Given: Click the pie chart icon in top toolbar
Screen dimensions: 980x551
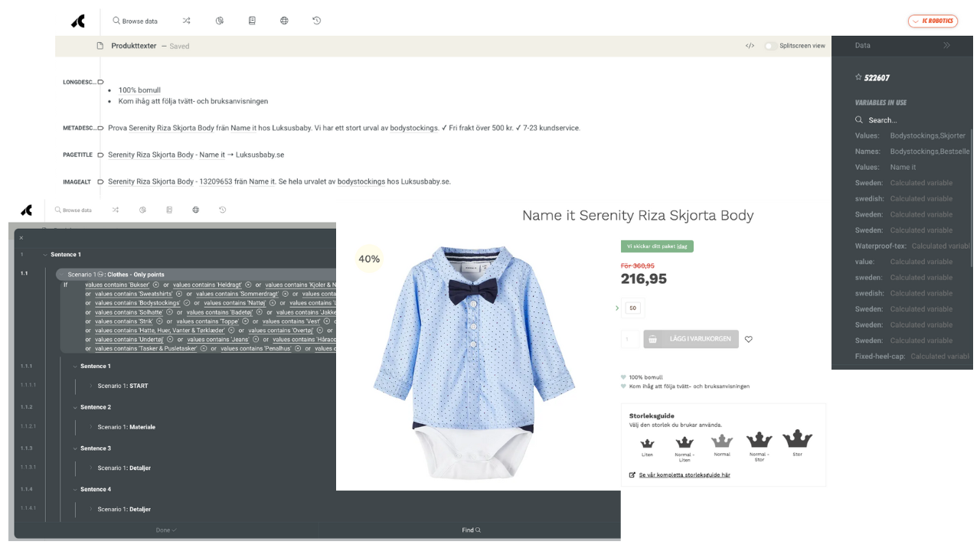Looking at the screenshot, I should point(219,21).
